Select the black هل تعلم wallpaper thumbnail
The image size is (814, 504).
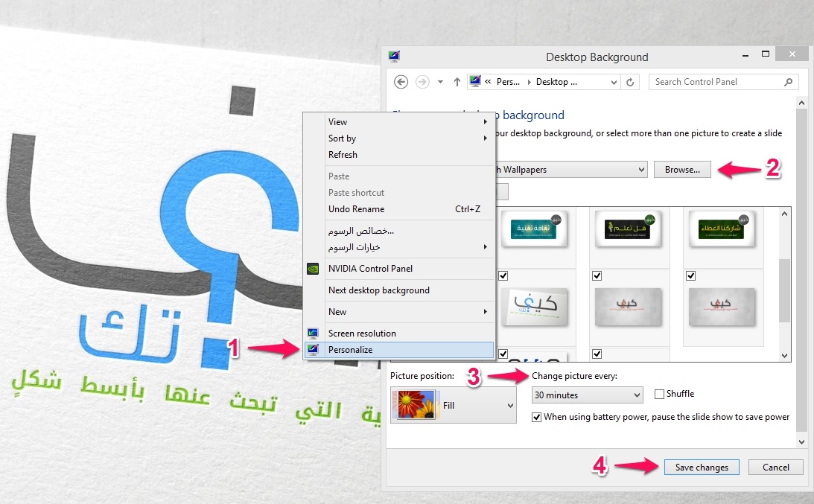(627, 229)
